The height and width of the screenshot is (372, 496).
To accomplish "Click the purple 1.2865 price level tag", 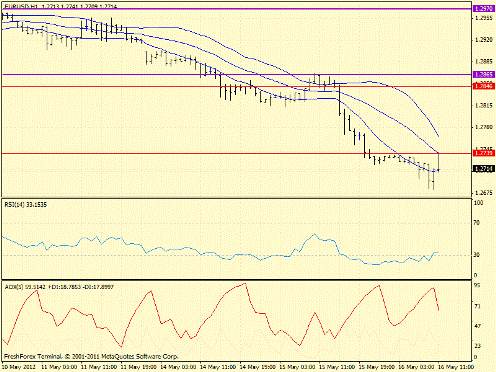I will (484, 74).
